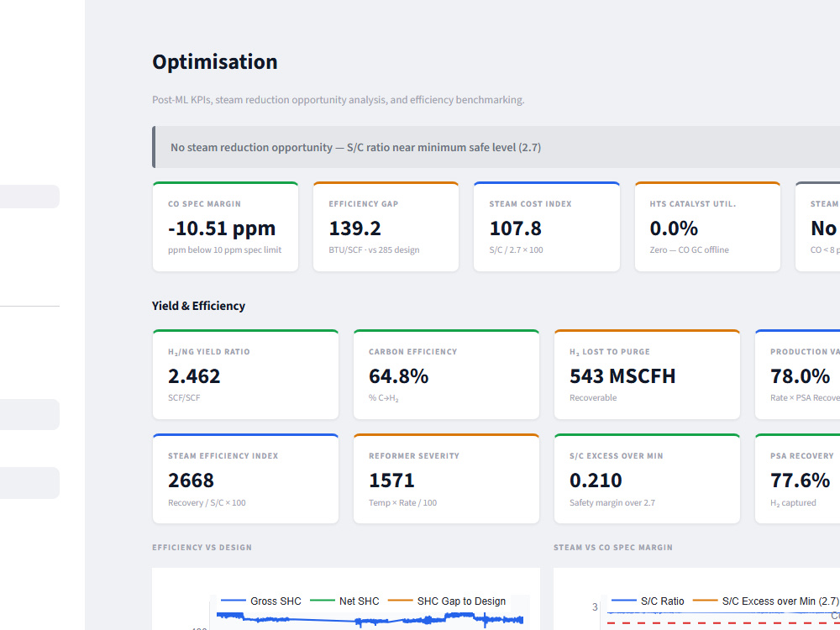Select H₂ Lost to Purge value 543 MSCFH

tap(622, 376)
